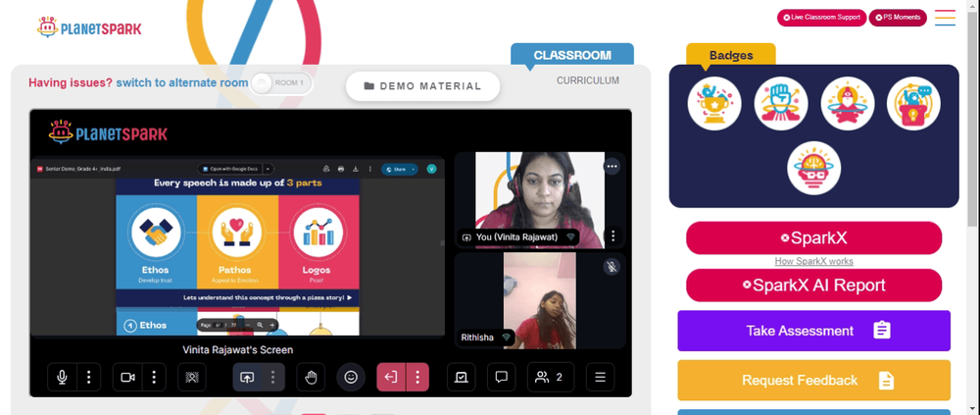
Task: Award the meditating guru badge
Action: point(847,104)
